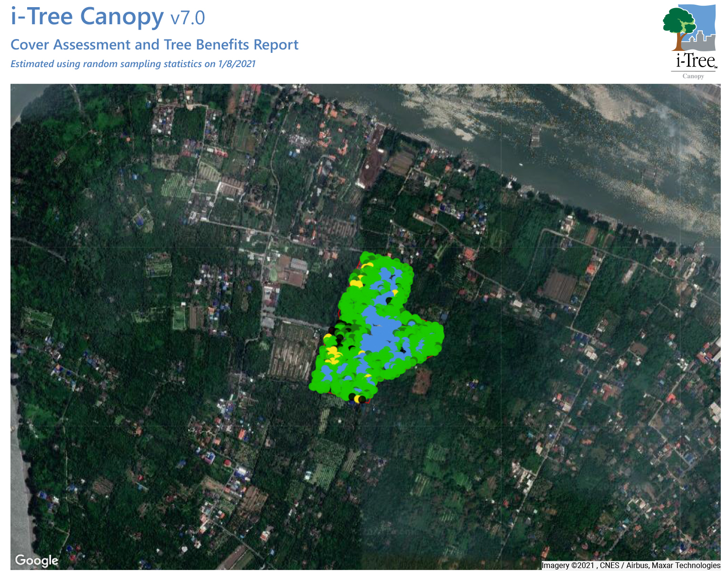Pick the yellow point at the area's top edge
Viewport: 728px width, 579px height.
pyautogui.click(x=368, y=265)
